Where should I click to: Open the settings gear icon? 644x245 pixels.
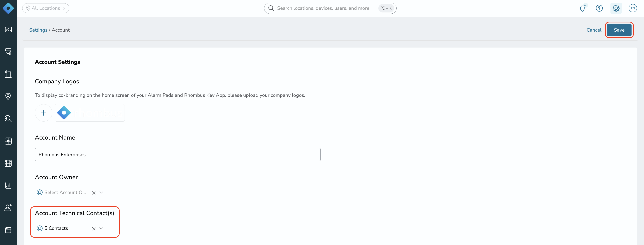pos(616,8)
